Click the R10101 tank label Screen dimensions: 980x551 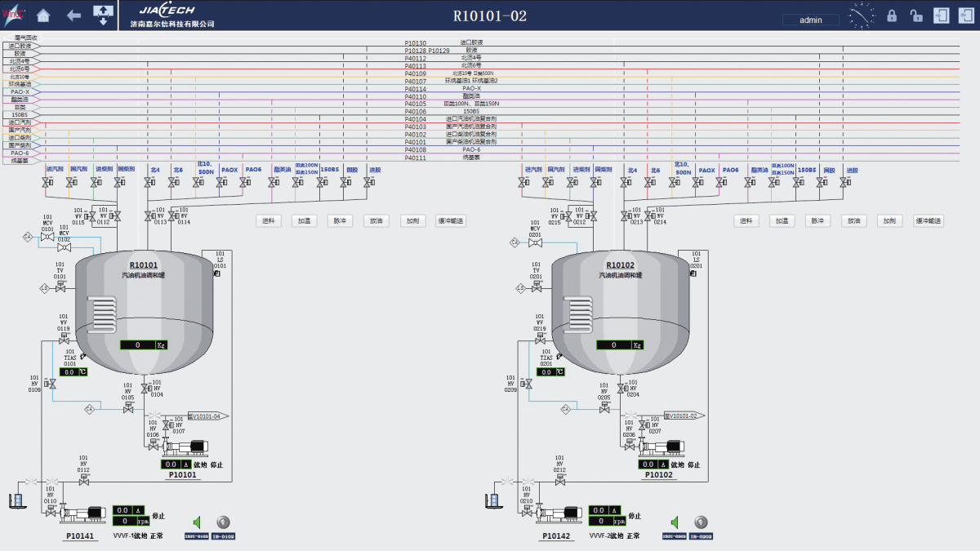point(144,265)
